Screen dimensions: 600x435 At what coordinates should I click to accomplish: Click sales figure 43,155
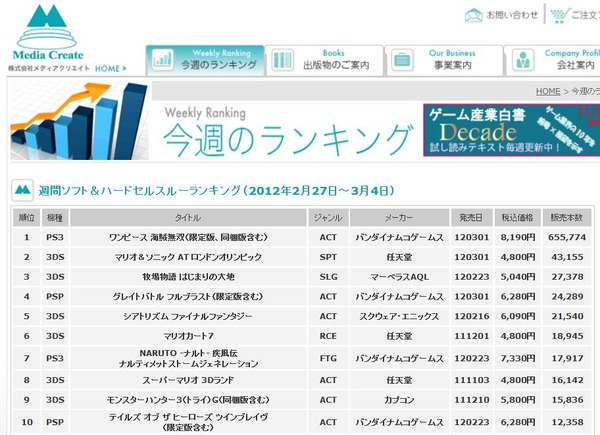click(x=567, y=257)
